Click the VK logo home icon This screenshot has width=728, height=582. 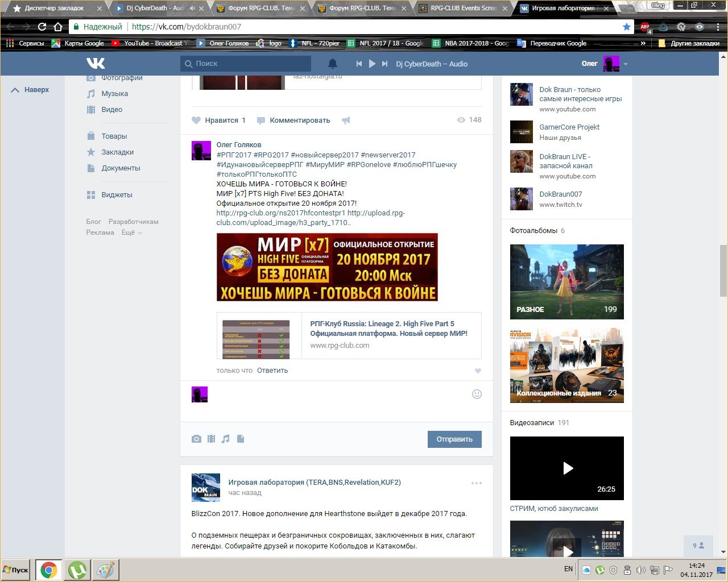[96, 64]
